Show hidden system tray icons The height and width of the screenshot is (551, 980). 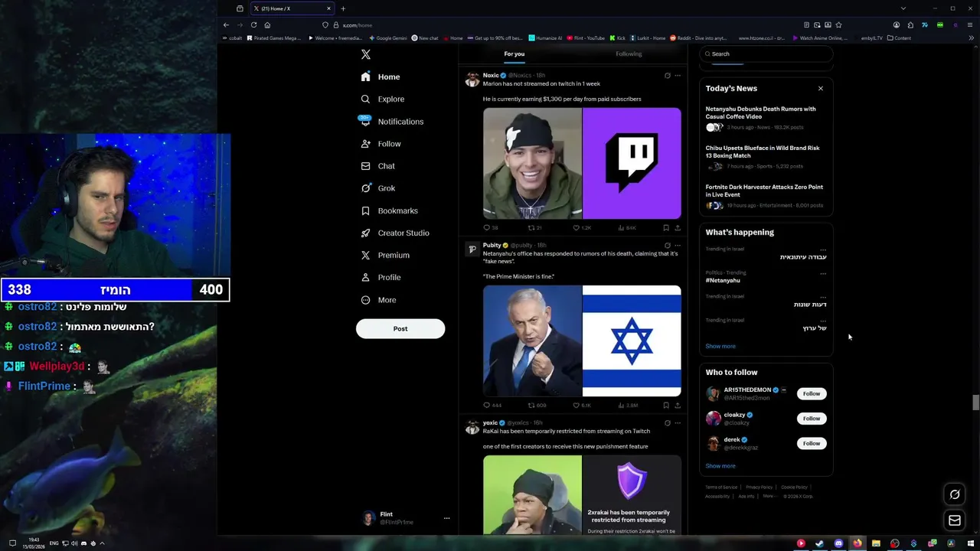pyautogui.click(x=102, y=543)
